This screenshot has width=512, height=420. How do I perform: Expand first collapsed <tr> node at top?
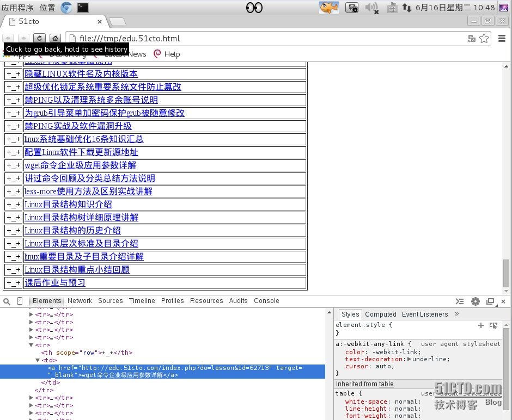coord(31,314)
